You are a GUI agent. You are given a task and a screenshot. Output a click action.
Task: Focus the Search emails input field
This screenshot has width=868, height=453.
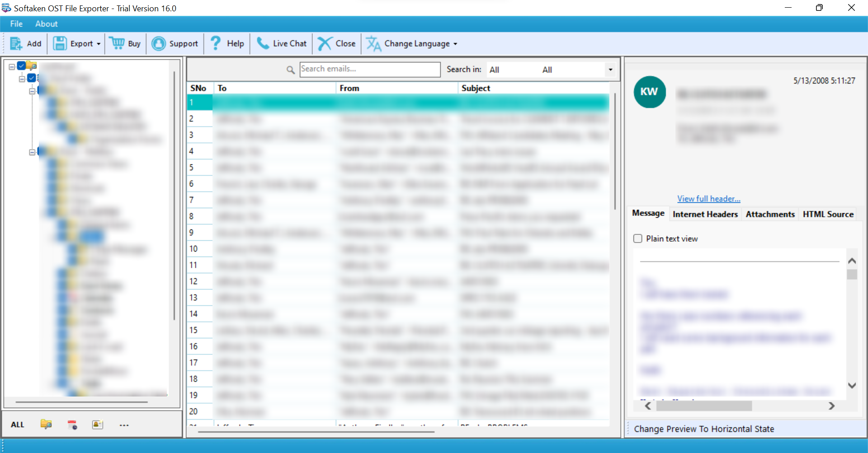tap(370, 69)
